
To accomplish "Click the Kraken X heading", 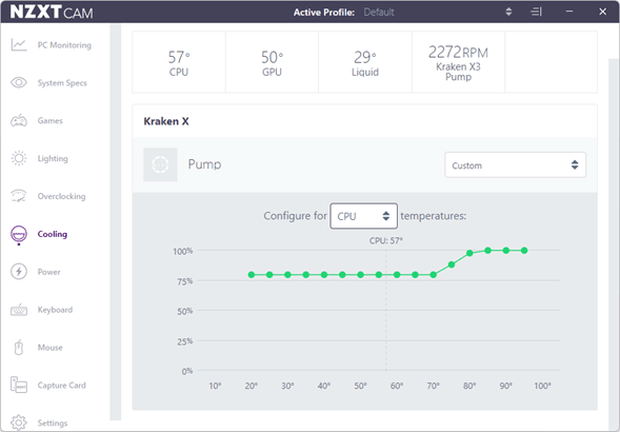I will click(166, 121).
